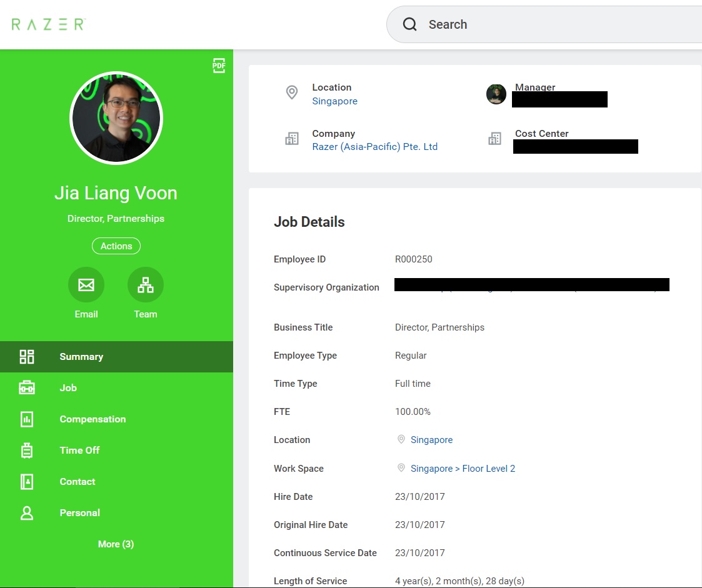Click the Summary grid icon
Viewport: 702px width, 588px height.
point(27,357)
